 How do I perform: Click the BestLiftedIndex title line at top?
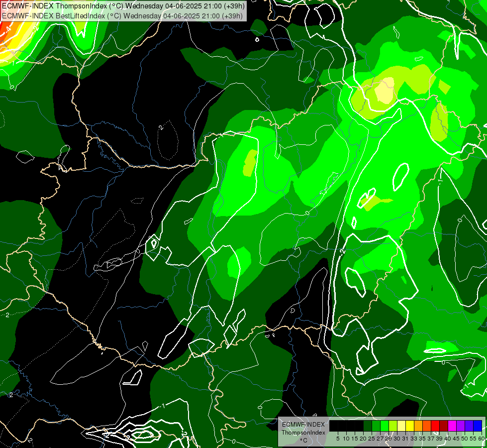122,16
